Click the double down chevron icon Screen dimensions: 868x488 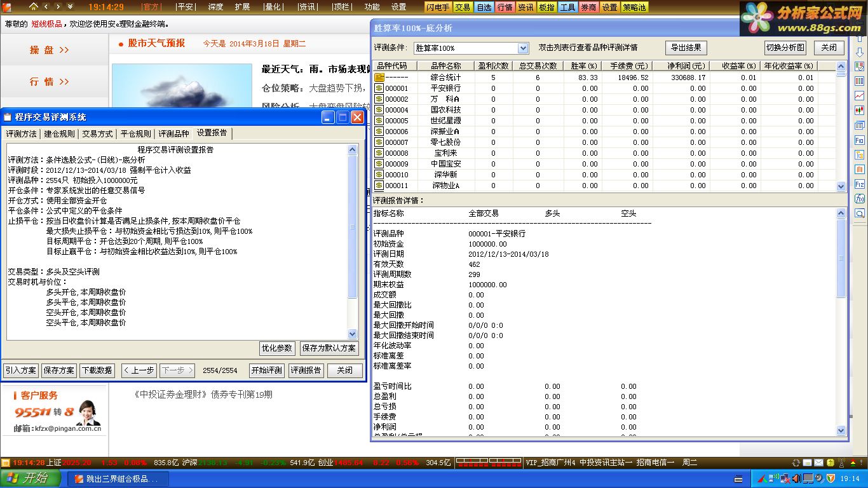pyautogui.click(x=70, y=7)
